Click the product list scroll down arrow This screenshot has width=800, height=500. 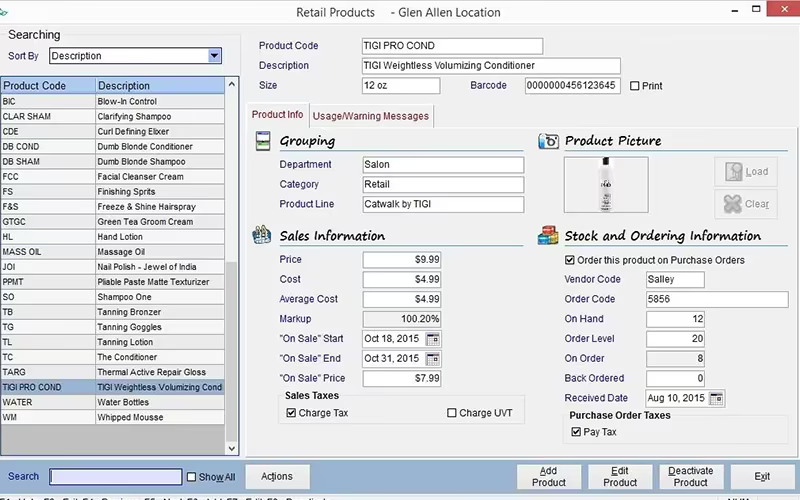tap(232, 448)
